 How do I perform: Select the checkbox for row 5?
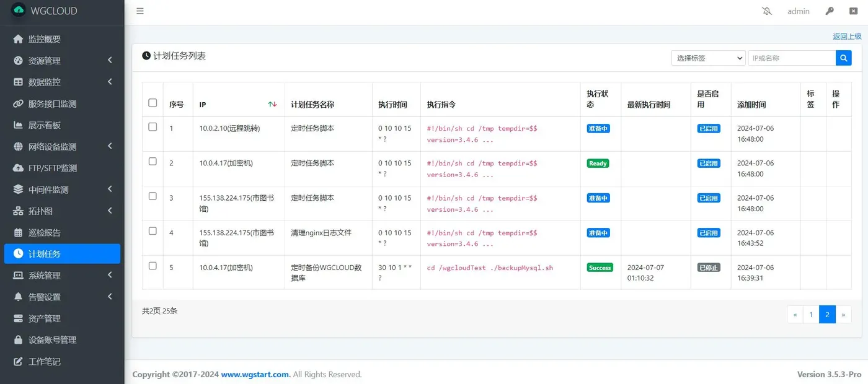point(153,266)
